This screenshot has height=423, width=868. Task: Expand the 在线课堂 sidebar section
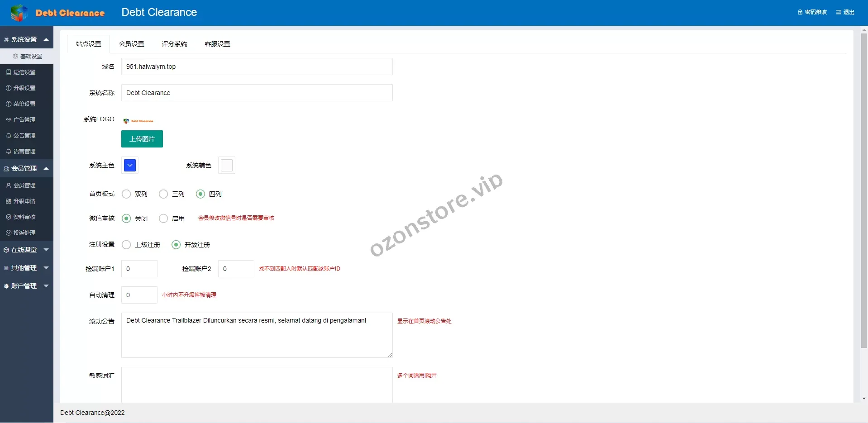(x=26, y=250)
